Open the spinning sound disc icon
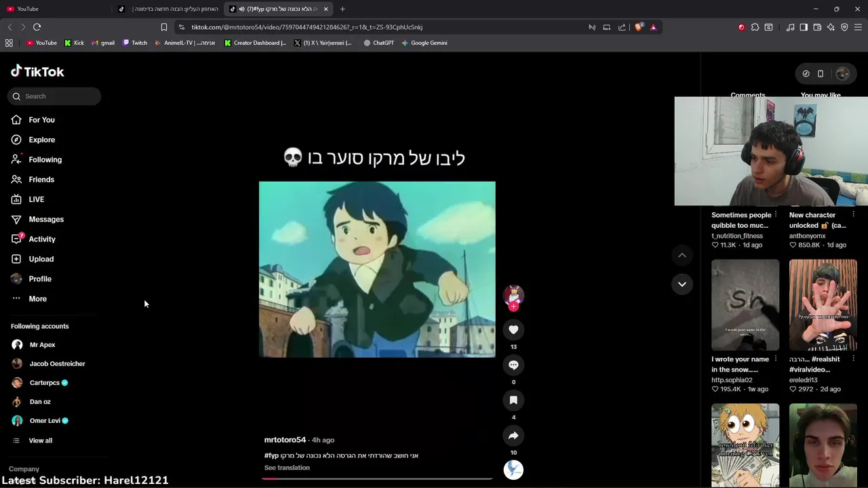 513,470
